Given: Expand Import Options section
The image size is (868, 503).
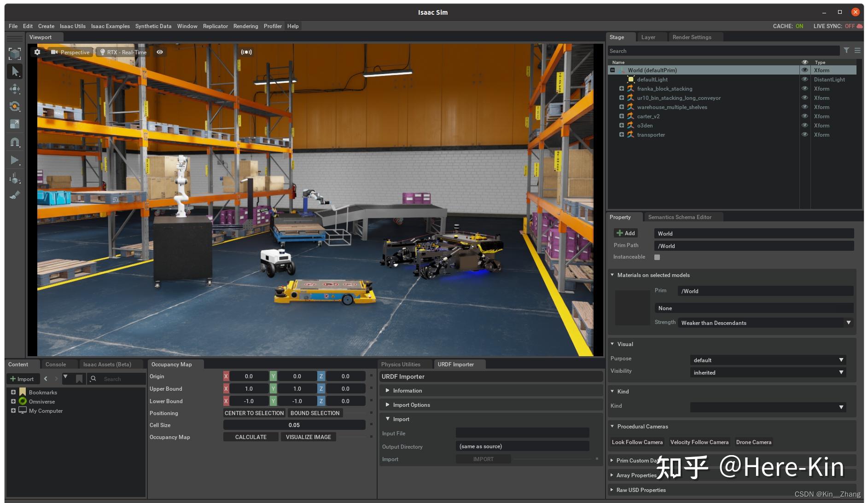Looking at the screenshot, I should tap(491, 405).
